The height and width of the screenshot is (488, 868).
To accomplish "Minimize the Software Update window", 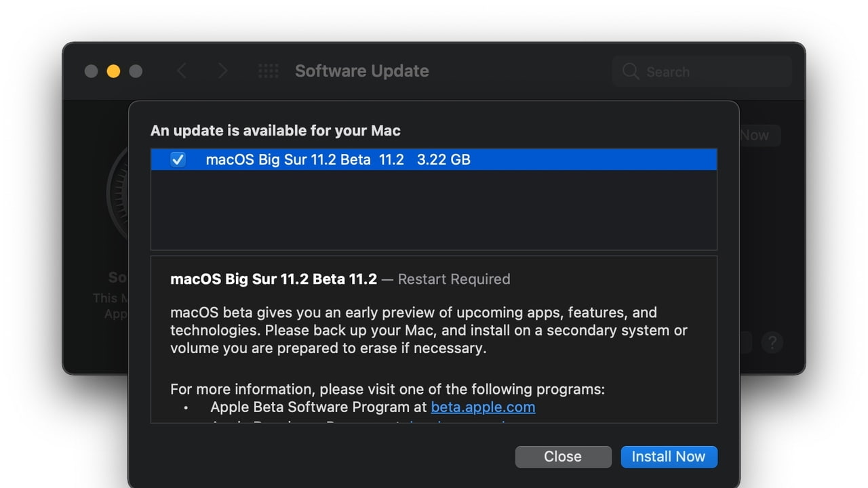I will point(113,71).
